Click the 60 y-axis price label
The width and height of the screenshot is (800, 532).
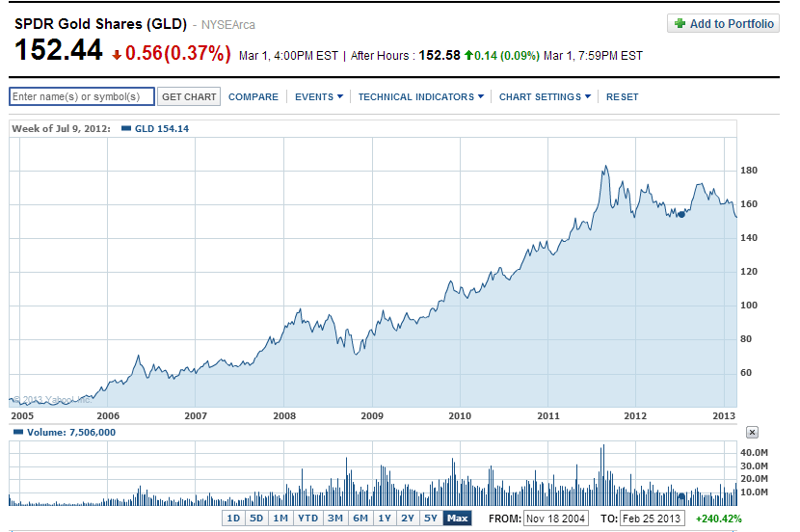(746, 372)
